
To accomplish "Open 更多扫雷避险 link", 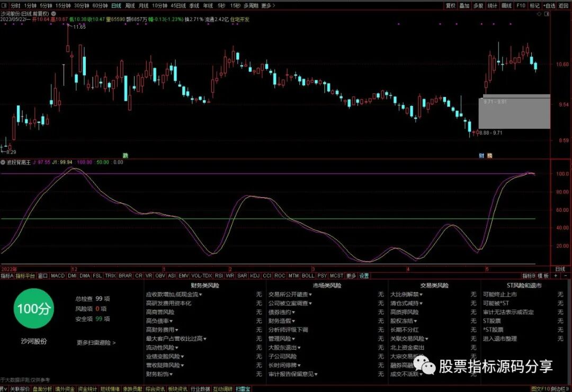I will point(96,343).
